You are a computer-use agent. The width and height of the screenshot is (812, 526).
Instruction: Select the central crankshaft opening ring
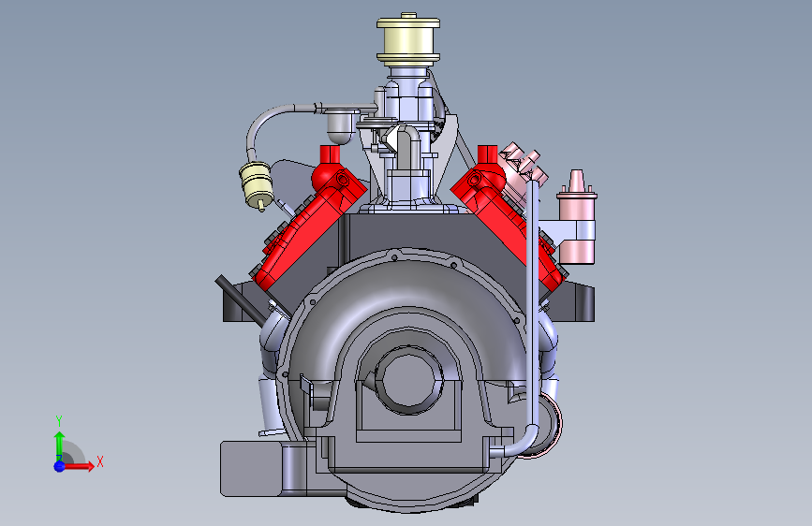click(408, 381)
